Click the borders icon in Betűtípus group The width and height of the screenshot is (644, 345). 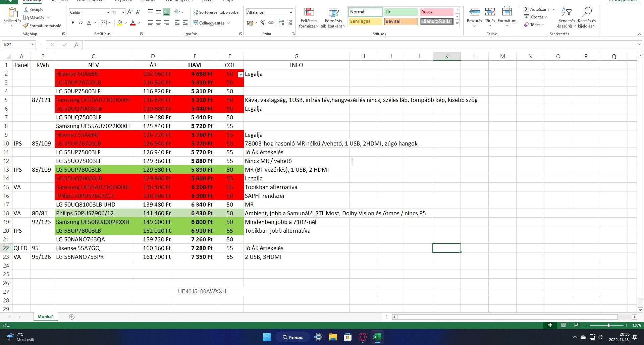tap(104, 23)
